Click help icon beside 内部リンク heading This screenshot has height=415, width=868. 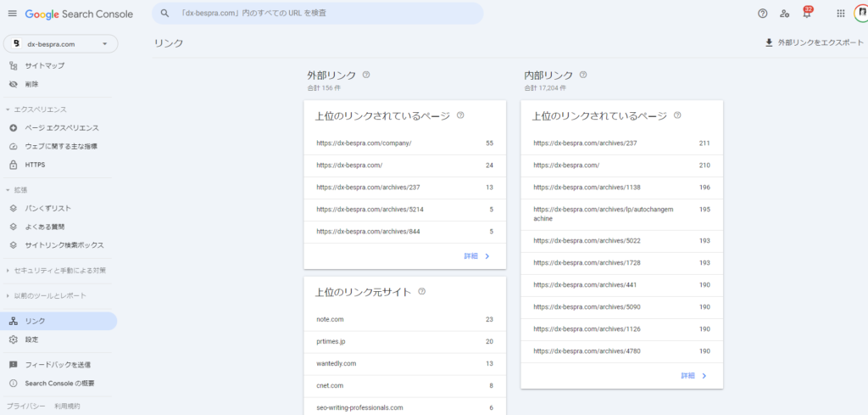[583, 75]
